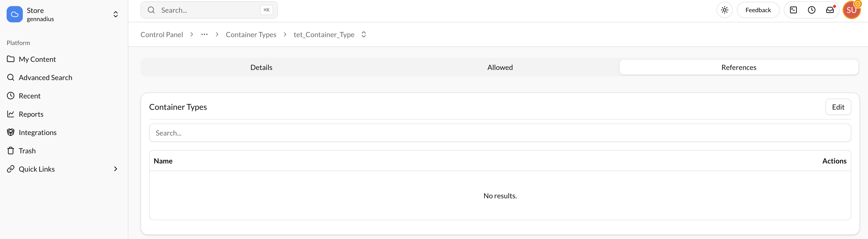Open recent history from the header clock icon
The height and width of the screenshot is (239, 868).
(811, 10)
